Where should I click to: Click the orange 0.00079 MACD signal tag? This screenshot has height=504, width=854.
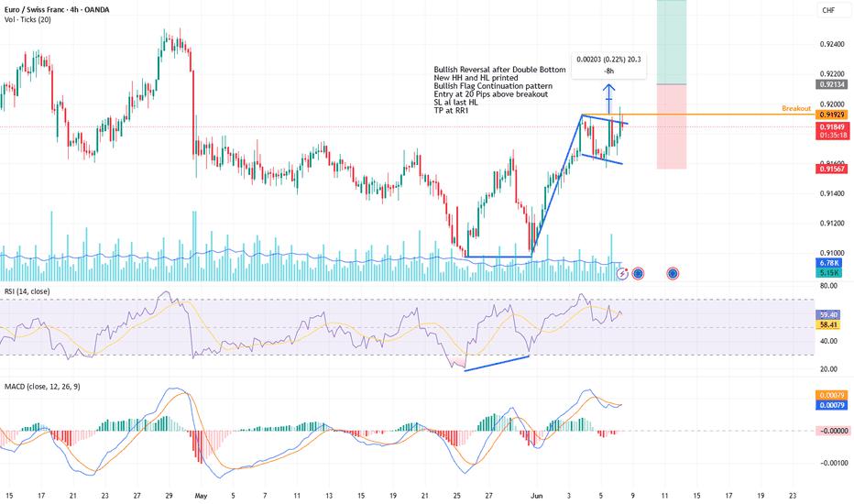coord(832,395)
